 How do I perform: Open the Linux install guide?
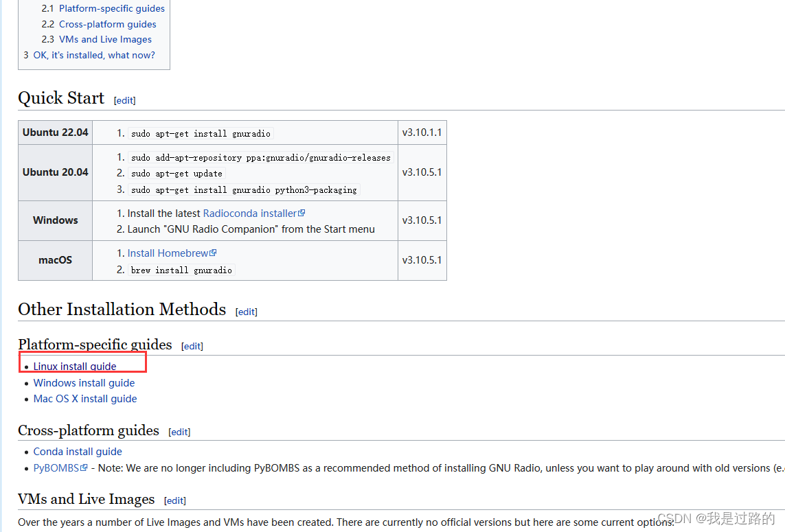pos(75,367)
